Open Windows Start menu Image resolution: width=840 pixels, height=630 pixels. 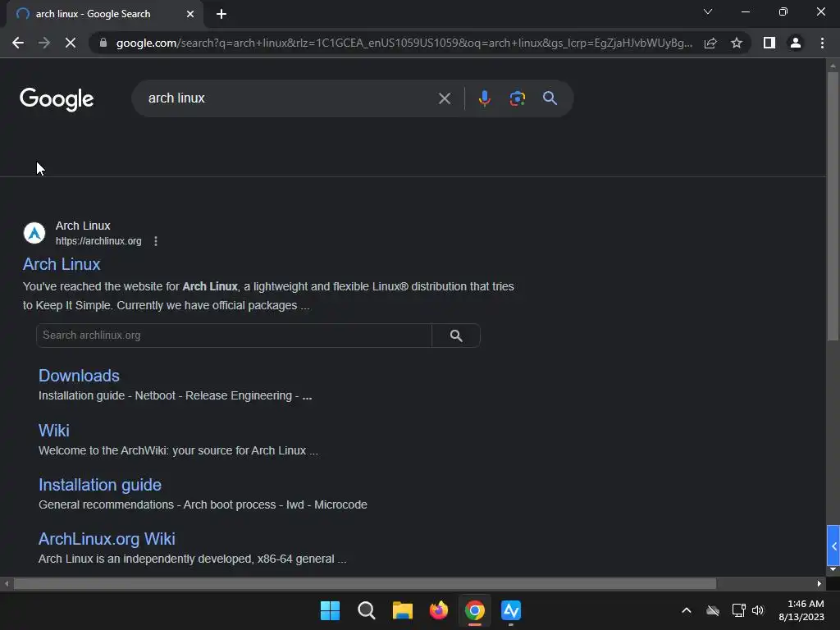[330, 610]
